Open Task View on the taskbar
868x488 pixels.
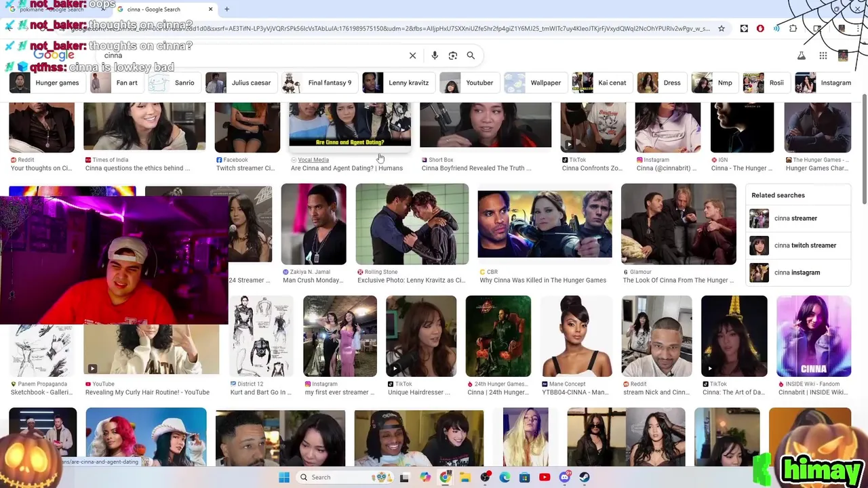(404, 477)
